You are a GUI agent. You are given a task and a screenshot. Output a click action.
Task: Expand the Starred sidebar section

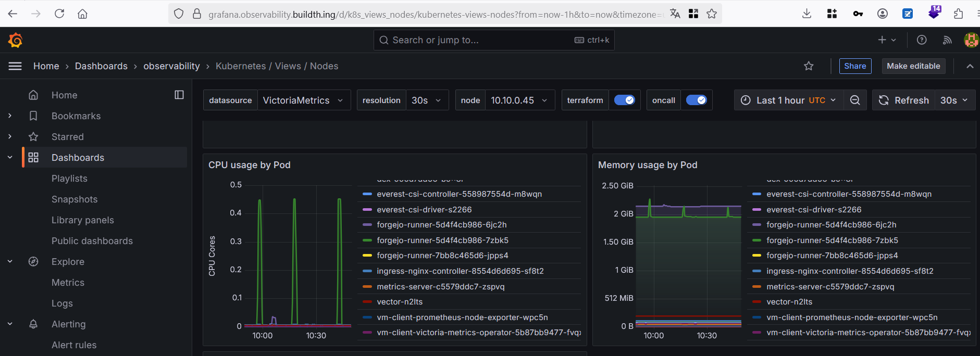(x=10, y=136)
